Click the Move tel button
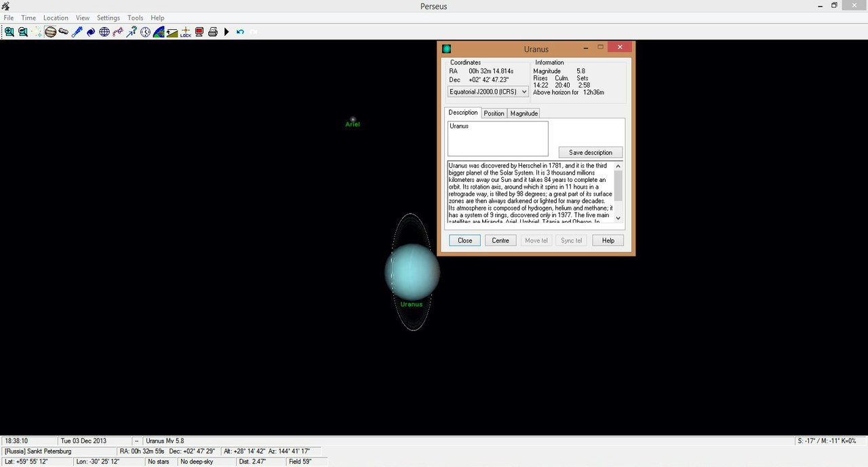The height and width of the screenshot is (467, 868). tap(536, 240)
